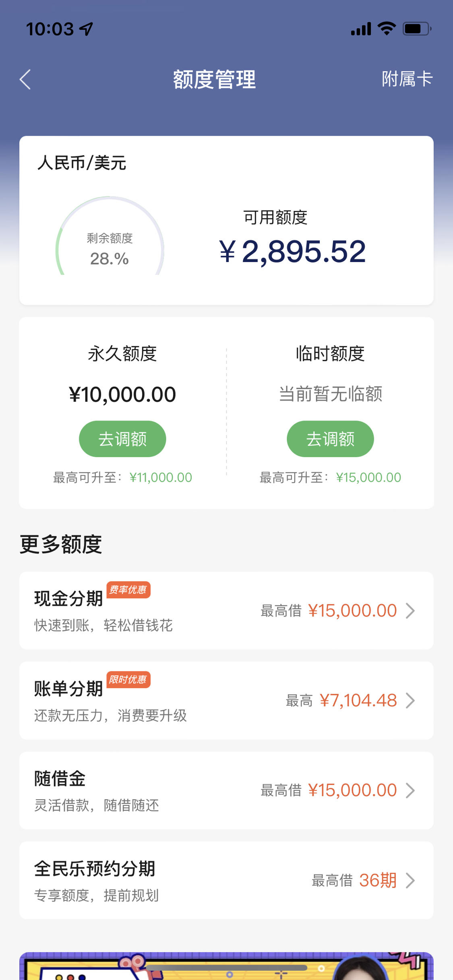Tap the available credit ¥2,895.52

(292, 252)
